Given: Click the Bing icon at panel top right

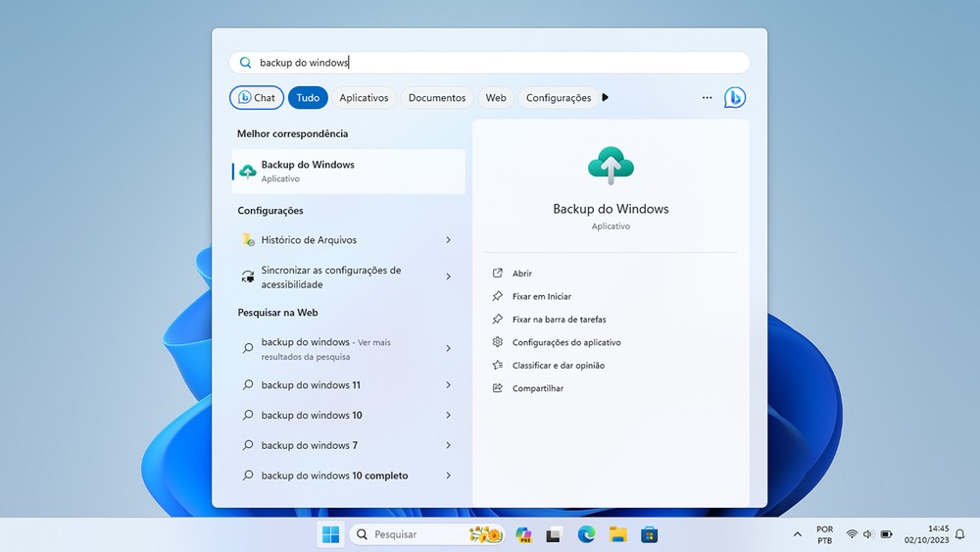Looking at the screenshot, I should (734, 97).
